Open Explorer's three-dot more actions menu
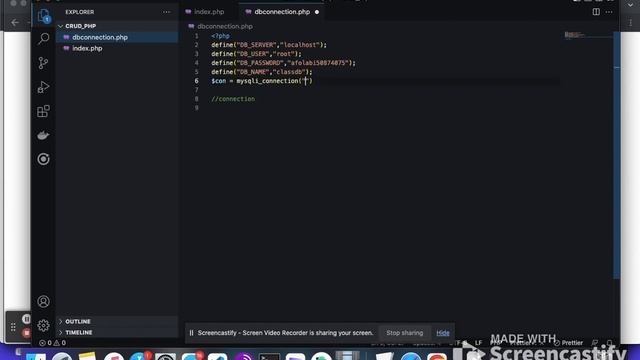640x360 pixels. [x=167, y=12]
